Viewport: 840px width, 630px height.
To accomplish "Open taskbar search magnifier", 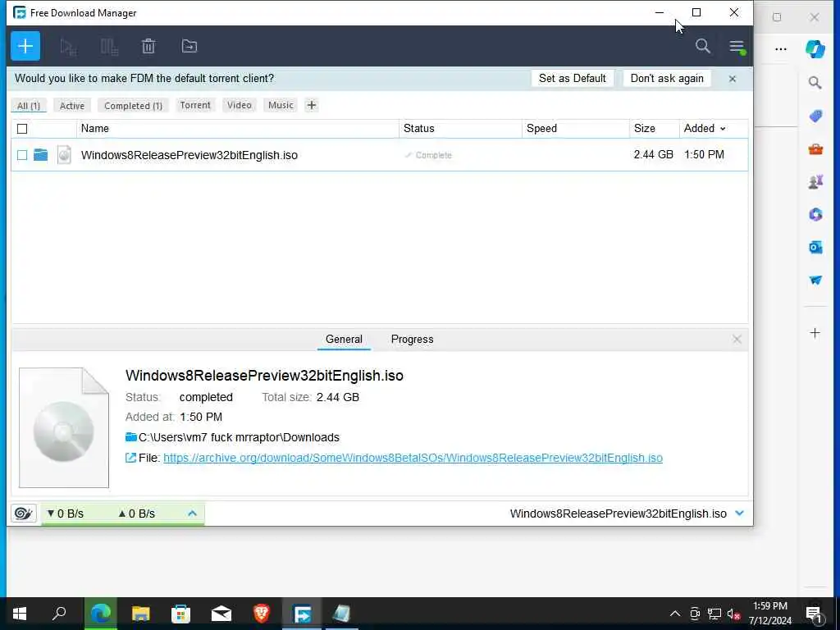I will tap(59, 614).
